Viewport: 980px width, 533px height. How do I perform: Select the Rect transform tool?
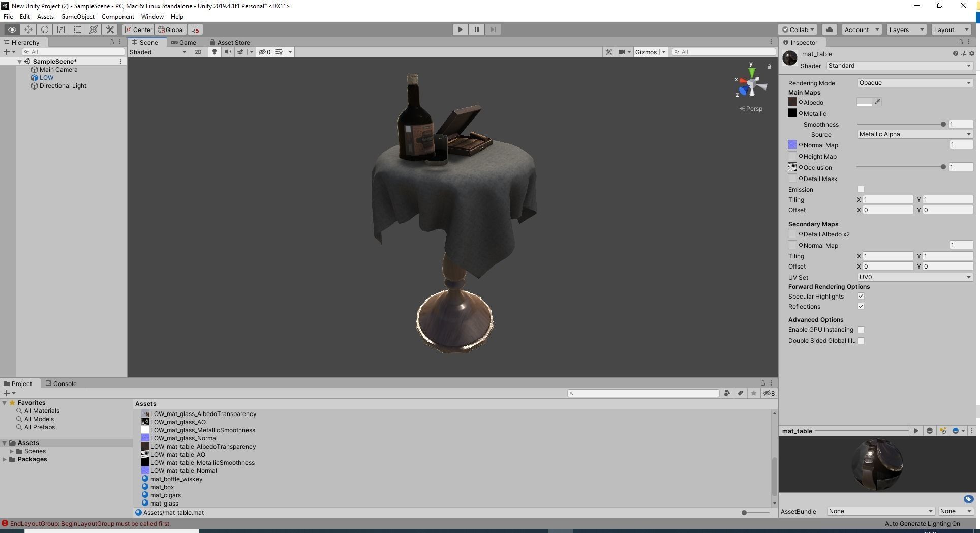pyautogui.click(x=77, y=29)
